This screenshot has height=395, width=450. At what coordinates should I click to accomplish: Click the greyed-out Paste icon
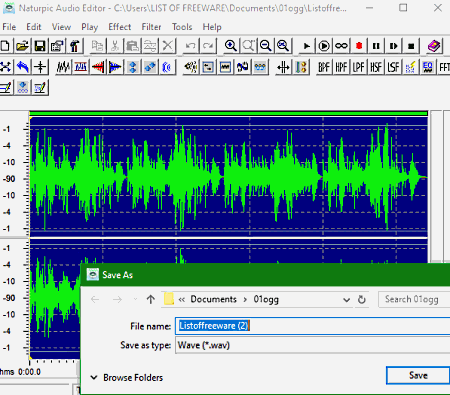[133, 46]
